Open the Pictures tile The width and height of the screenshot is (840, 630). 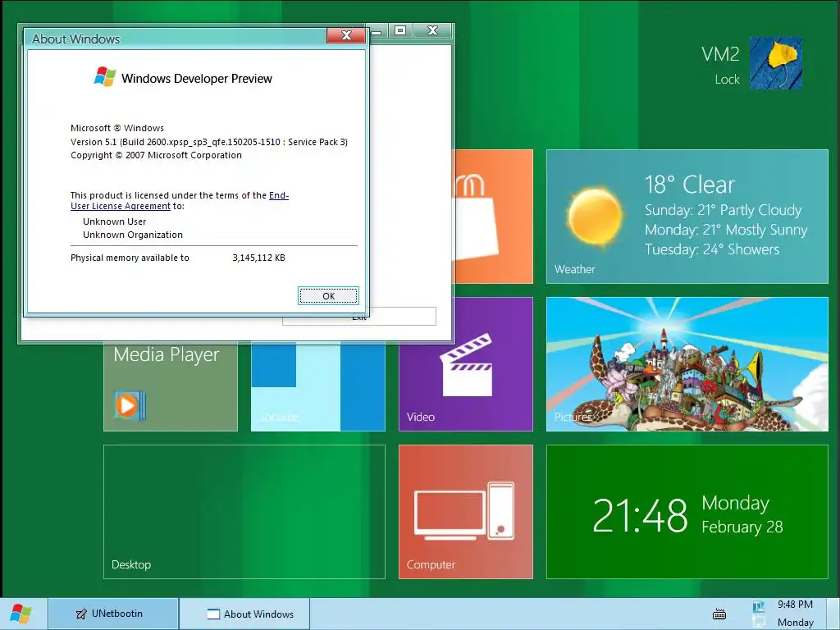click(687, 364)
